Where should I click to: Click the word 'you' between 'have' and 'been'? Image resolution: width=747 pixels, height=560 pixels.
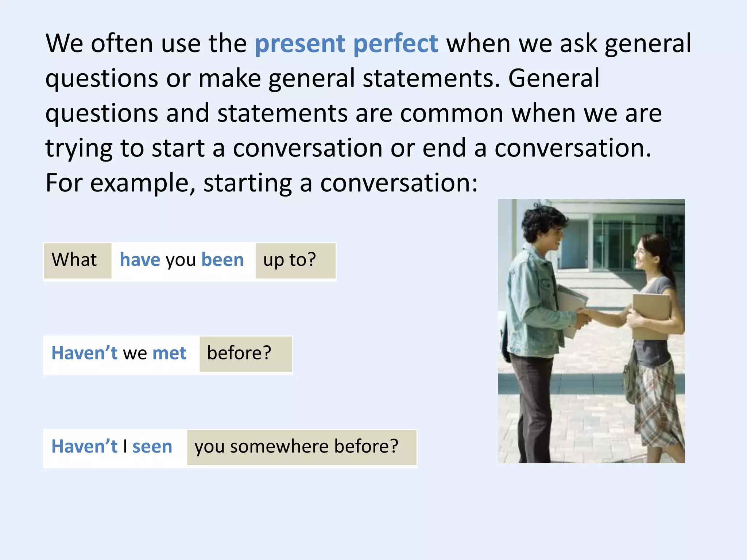(x=181, y=260)
